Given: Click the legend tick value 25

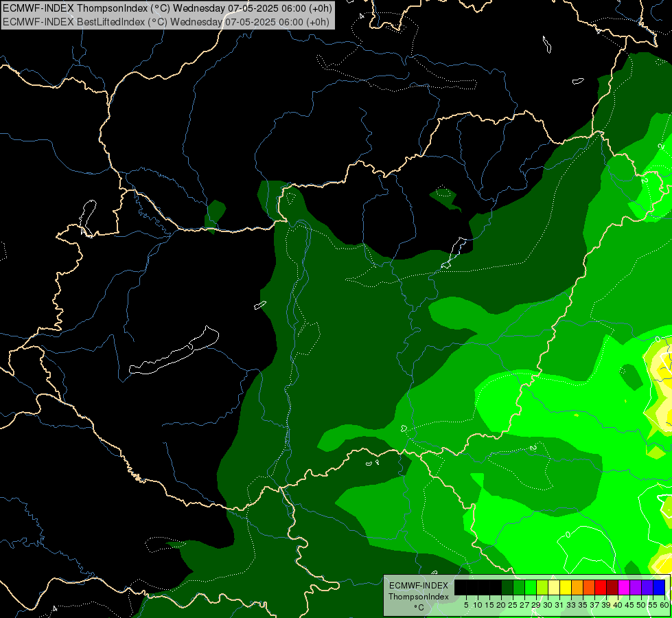Looking at the screenshot, I should [x=513, y=605].
